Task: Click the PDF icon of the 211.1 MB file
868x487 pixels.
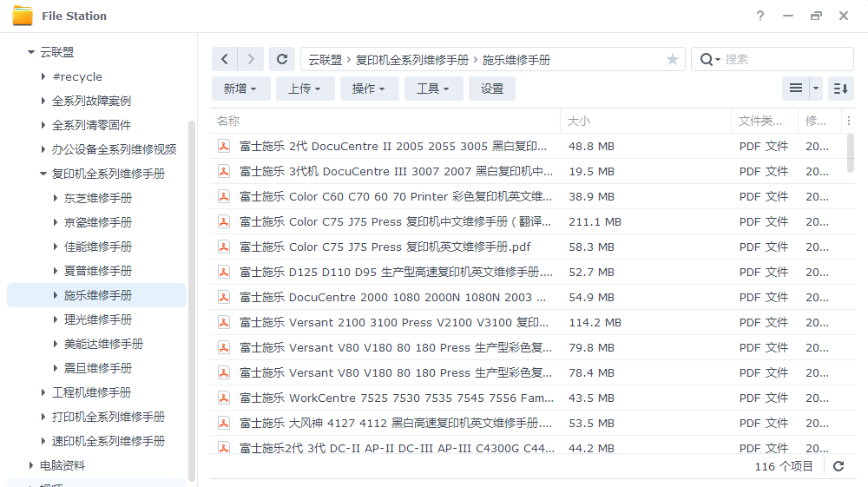Action: 224,222
